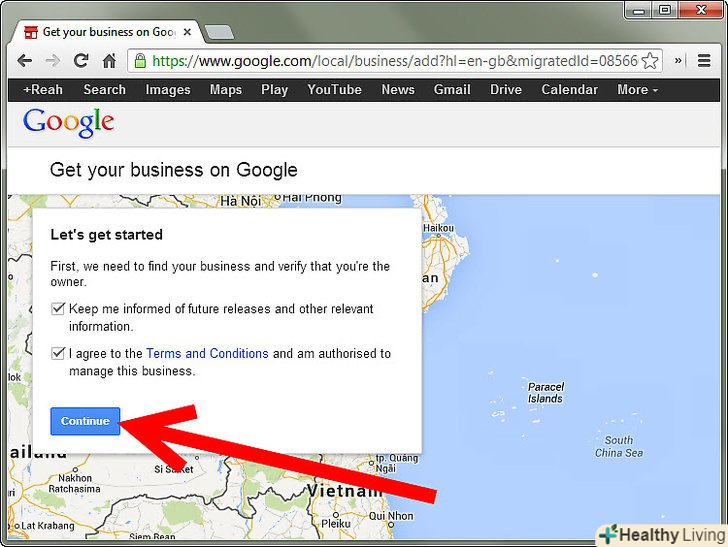Open Drive in the Google bar
Screen dimensions: 728x547
pyautogui.click(x=506, y=90)
